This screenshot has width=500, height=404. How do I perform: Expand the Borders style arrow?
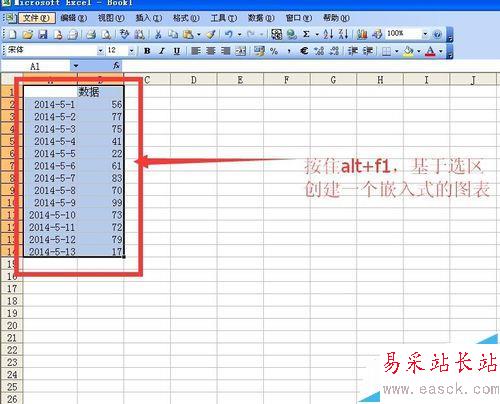click(397, 51)
